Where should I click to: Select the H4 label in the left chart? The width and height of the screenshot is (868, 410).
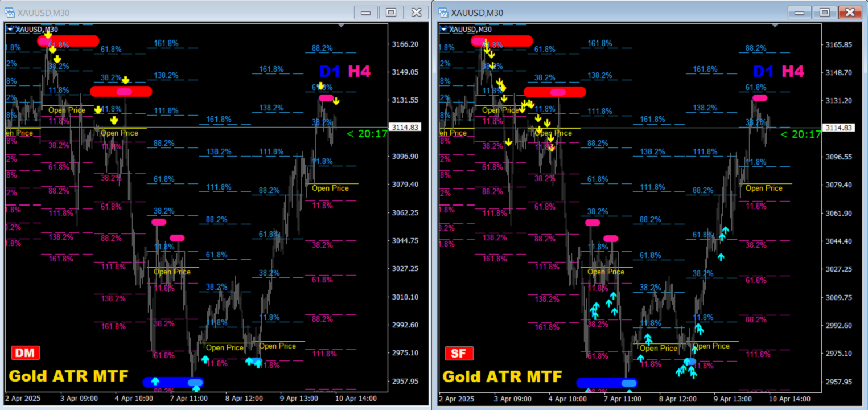pos(359,71)
